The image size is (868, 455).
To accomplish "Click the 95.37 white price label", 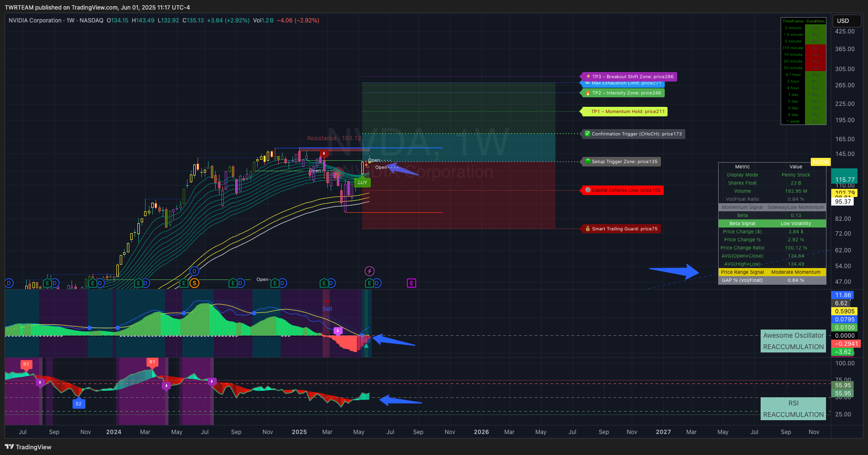I will [843, 202].
